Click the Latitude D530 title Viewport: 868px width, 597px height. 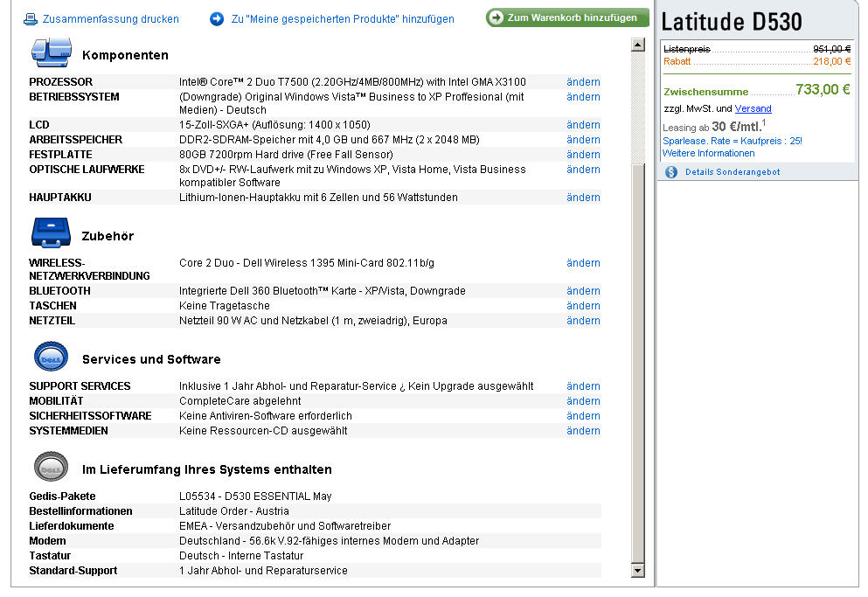tap(732, 22)
